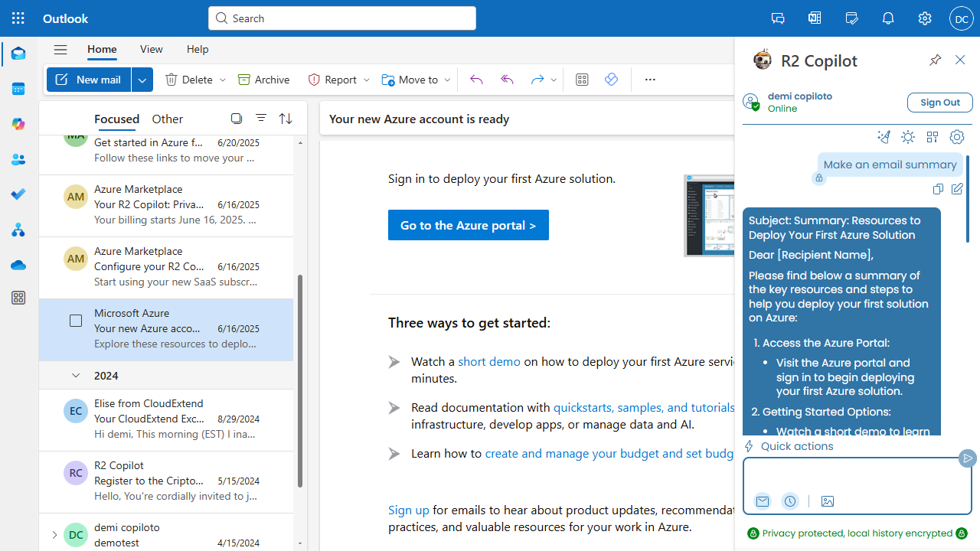Viewport: 980px width, 551px height.
Task: Open My Day header icon
Action: point(851,18)
